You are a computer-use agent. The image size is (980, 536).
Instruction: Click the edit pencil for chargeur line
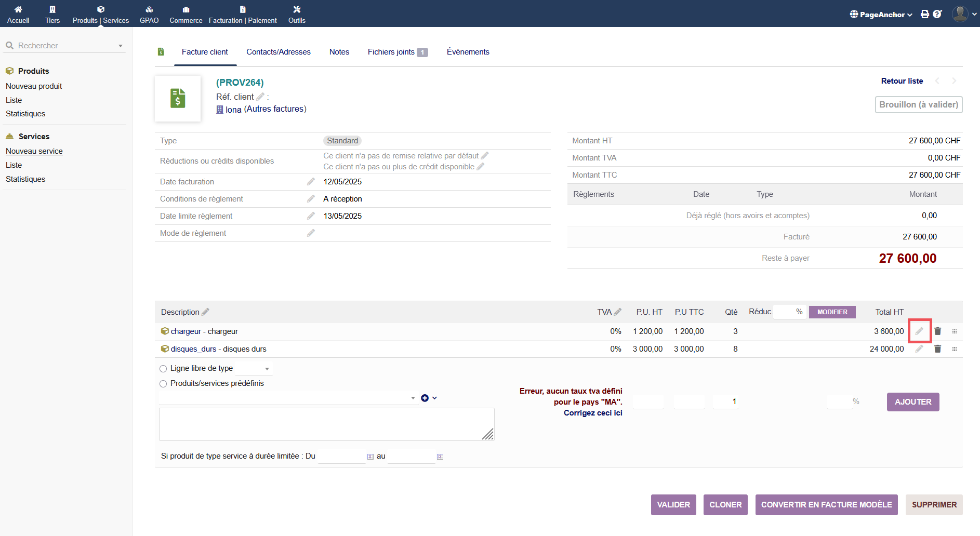[919, 331]
